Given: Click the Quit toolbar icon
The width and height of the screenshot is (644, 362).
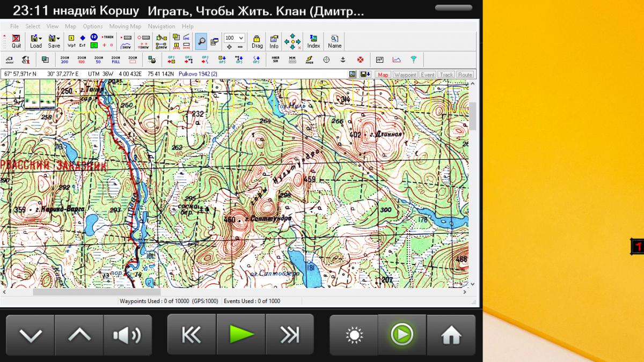Looking at the screenshot, I should 16,41.
